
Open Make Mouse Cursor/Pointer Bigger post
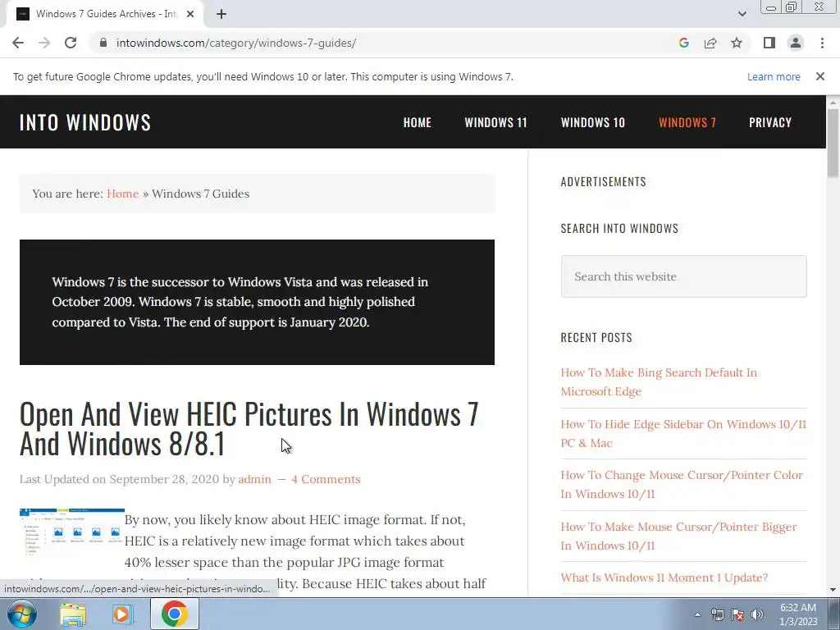click(x=678, y=536)
